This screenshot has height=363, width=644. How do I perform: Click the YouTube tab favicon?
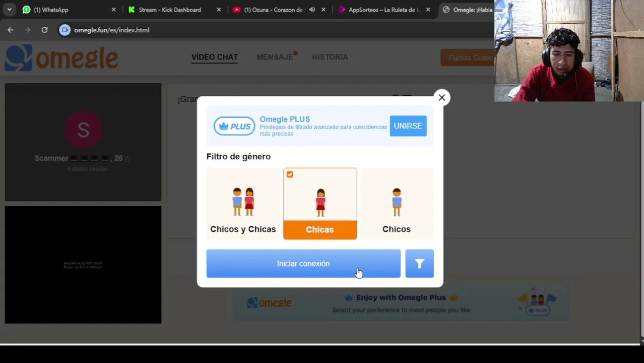236,10
